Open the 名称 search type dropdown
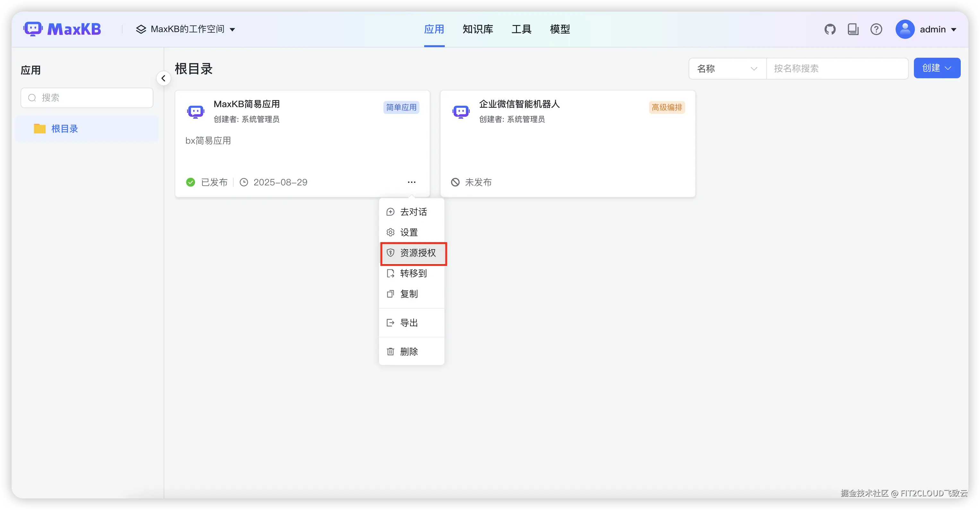Viewport: 980px width, 510px height. [x=727, y=68]
